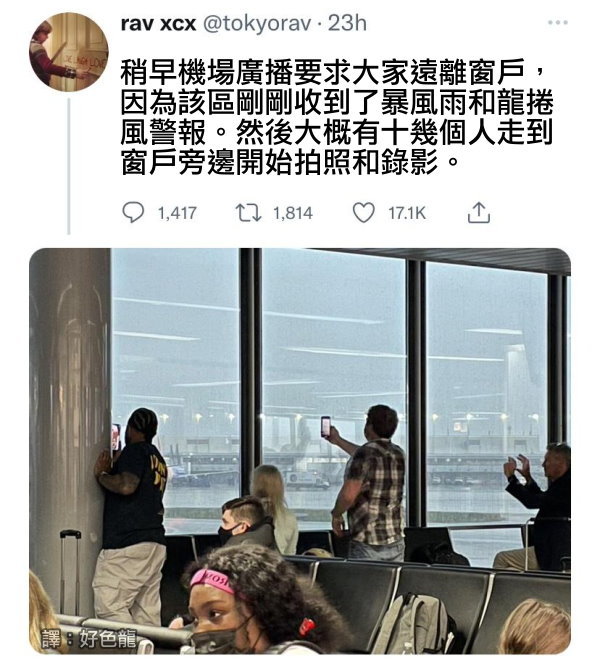Click the 譯:好色龍 translator watermark
Screen dimensions: 600x669
pos(89,639)
